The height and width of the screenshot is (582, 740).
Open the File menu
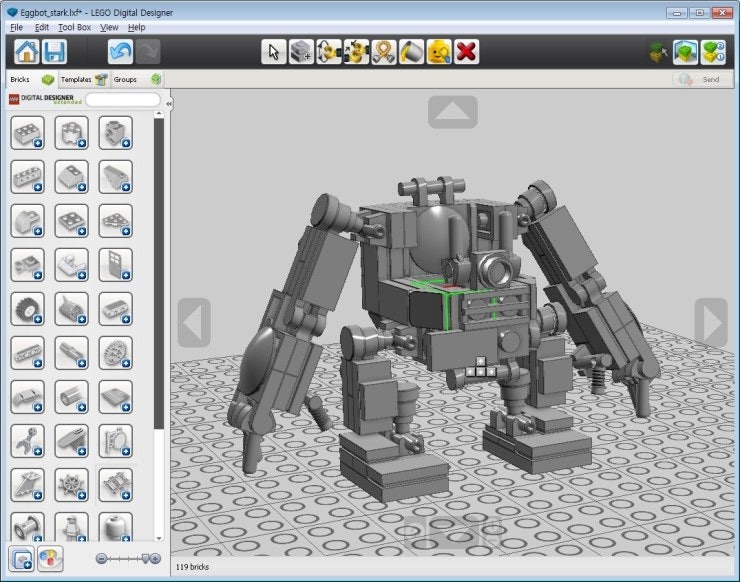pyautogui.click(x=17, y=27)
